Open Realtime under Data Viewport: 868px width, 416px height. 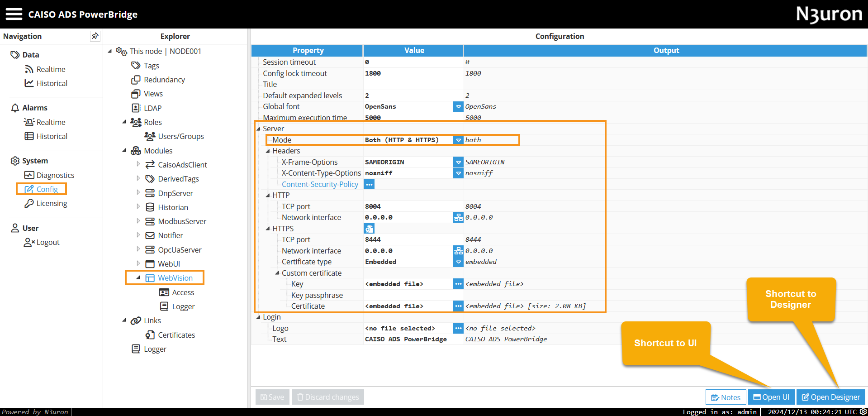(x=45, y=69)
